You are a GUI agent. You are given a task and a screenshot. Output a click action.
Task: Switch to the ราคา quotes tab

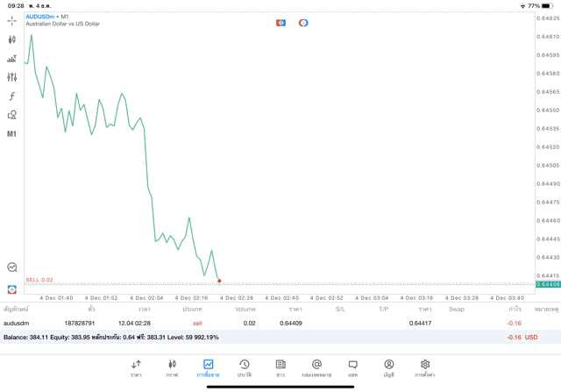[136, 367]
